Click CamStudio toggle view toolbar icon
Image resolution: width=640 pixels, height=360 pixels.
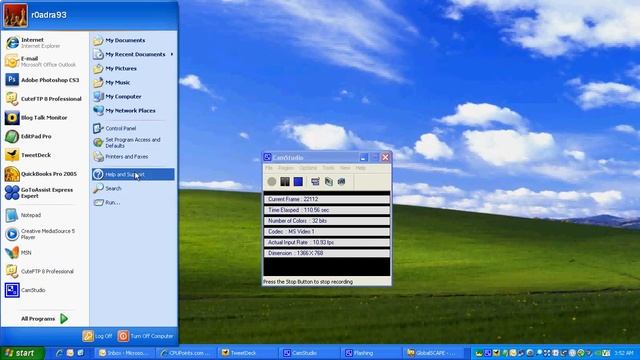(x=315, y=182)
